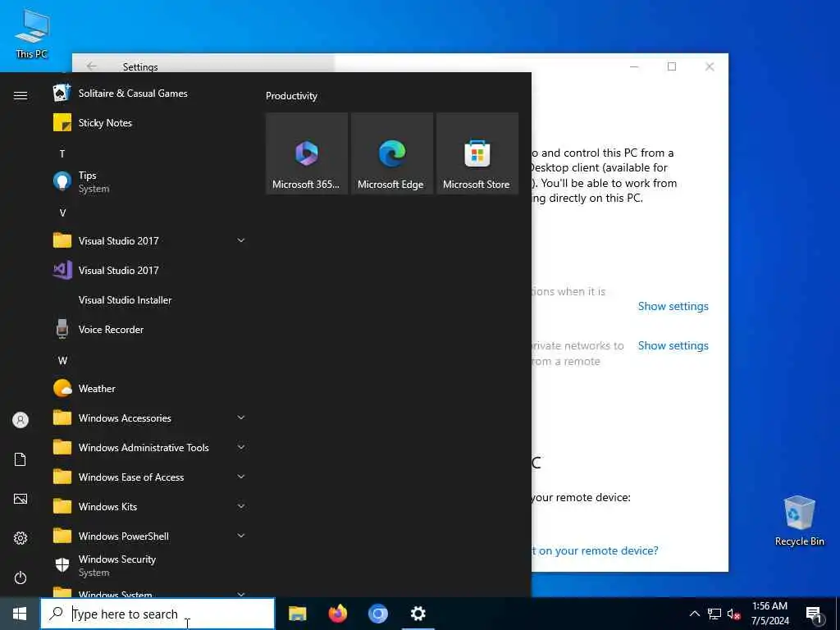Expand the Windows System folder

[x=150, y=592]
